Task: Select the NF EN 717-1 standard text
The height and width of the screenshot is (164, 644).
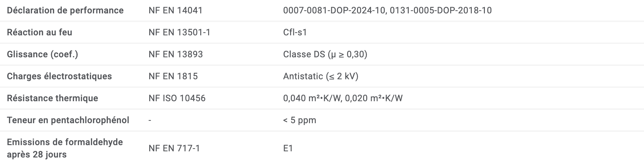Action: (174, 148)
